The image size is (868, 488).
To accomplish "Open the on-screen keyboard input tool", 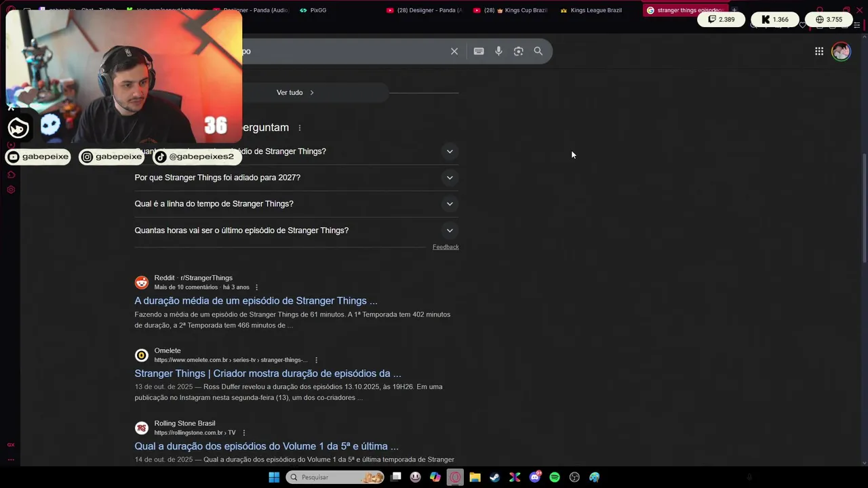I will (x=479, y=52).
